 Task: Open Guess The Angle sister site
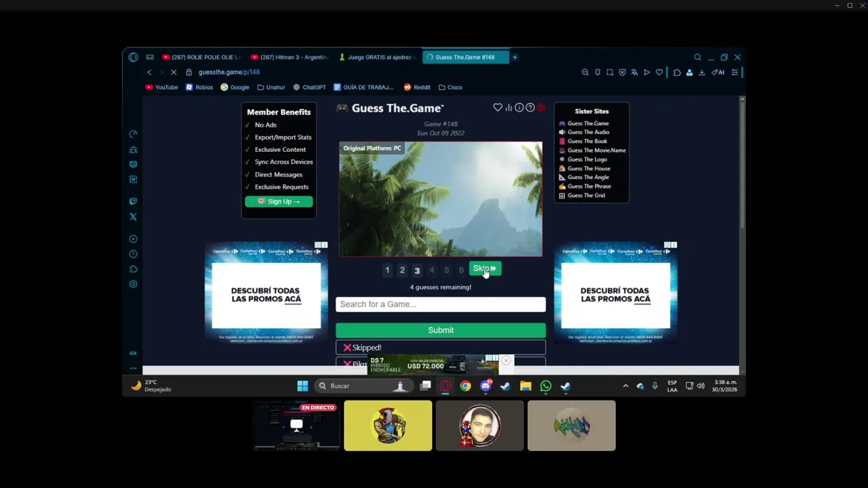click(583, 177)
